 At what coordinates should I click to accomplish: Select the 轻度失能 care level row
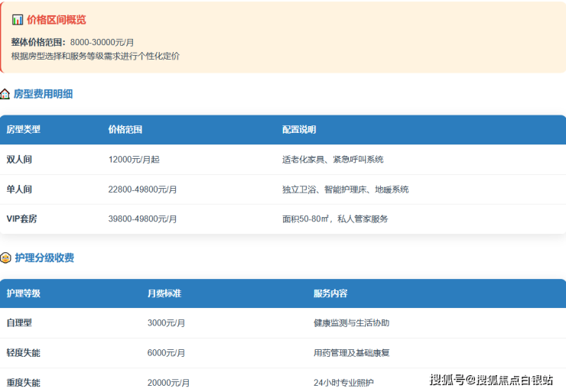pos(23,353)
